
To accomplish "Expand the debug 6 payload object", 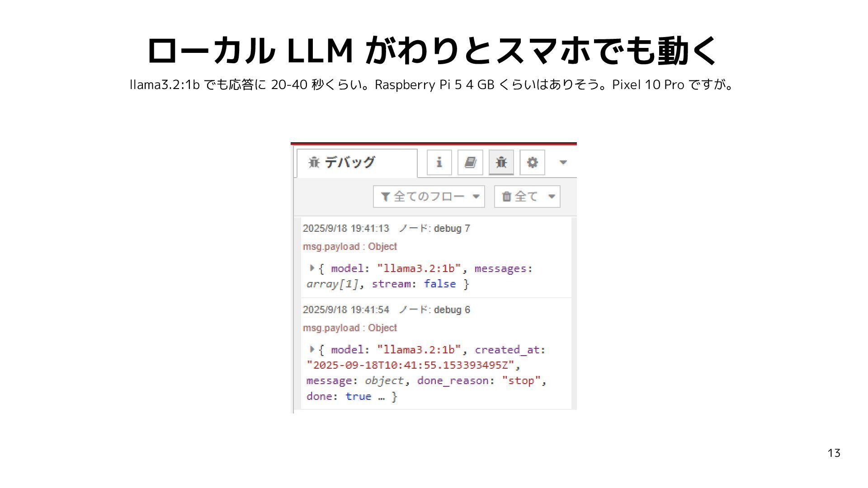I will [x=312, y=349].
